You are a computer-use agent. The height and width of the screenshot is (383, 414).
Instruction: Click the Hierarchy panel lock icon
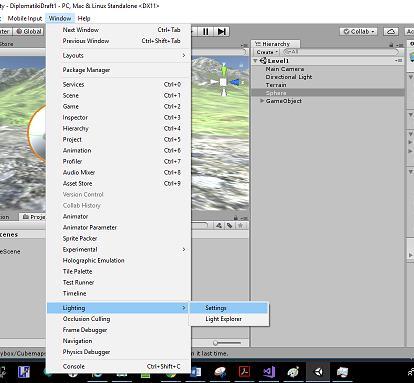coord(391,45)
